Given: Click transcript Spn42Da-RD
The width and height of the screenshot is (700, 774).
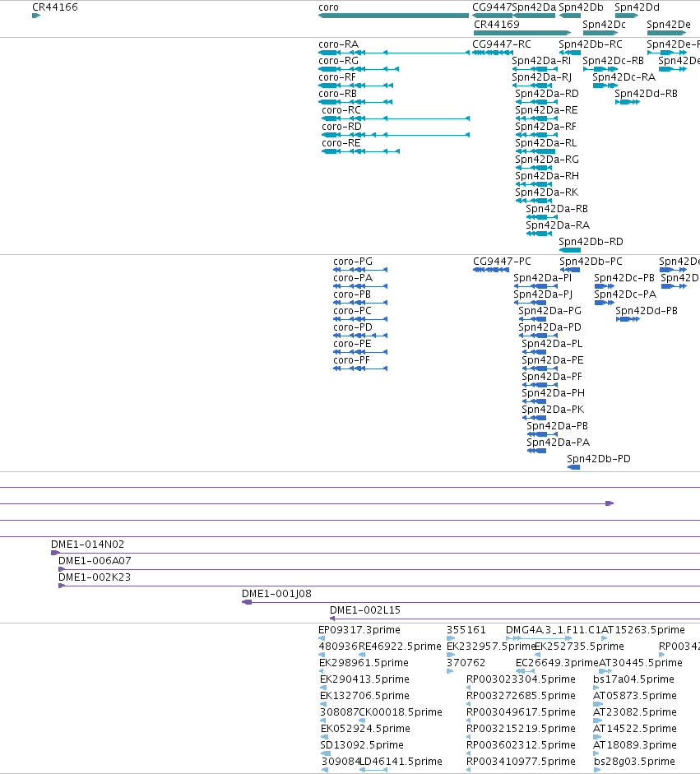Looking at the screenshot, I should [547, 94].
